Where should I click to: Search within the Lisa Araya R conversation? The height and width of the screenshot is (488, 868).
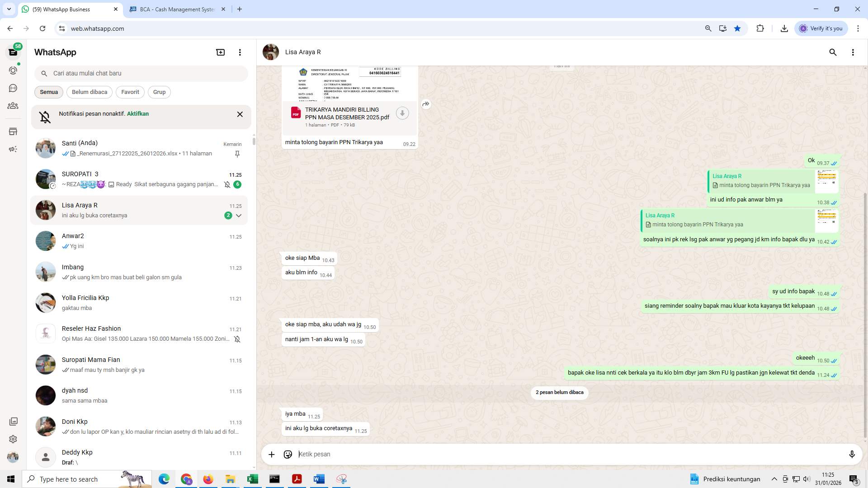(x=833, y=52)
